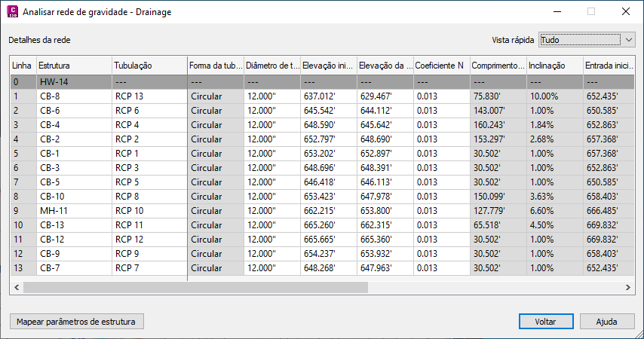This screenshot has width=644, height=339.
Task: Click the Civil 3D app icon in title bar
Action: [12, 11]
